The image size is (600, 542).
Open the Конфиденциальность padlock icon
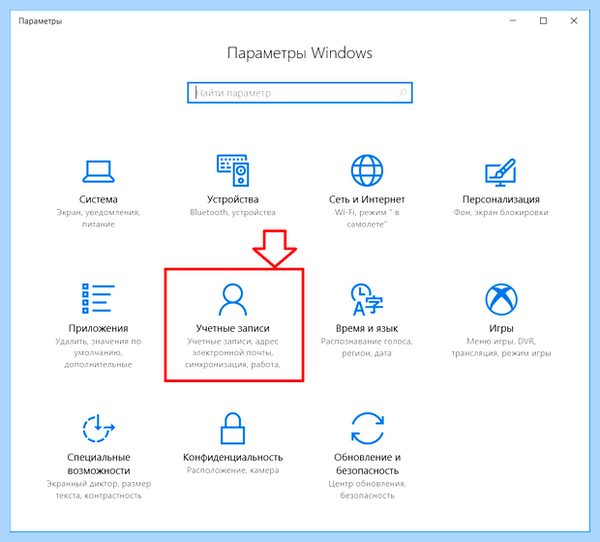pos(233,428)
